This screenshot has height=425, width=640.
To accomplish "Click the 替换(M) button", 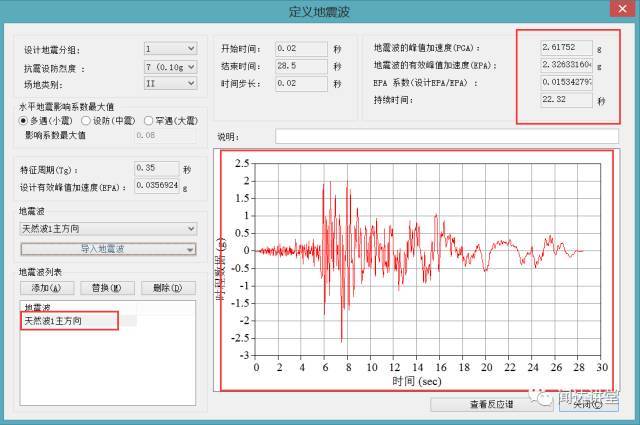I will pos(107,288).
